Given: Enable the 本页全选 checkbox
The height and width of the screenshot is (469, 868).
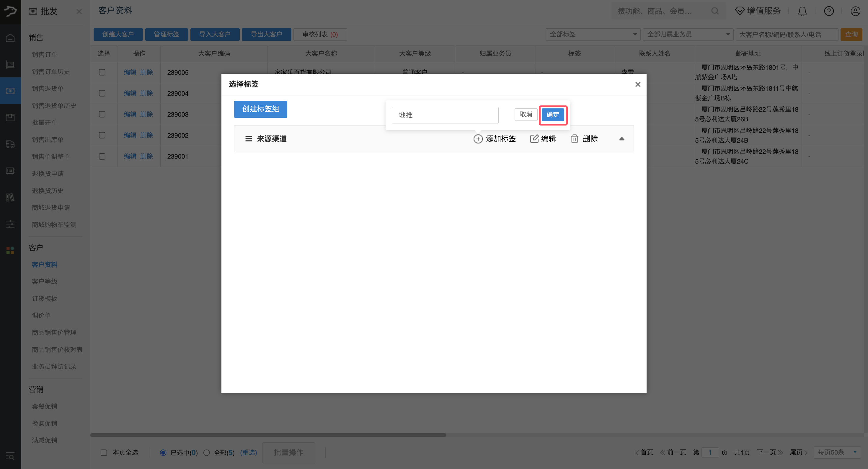Looking at the screenshot, I should [104, 452].
